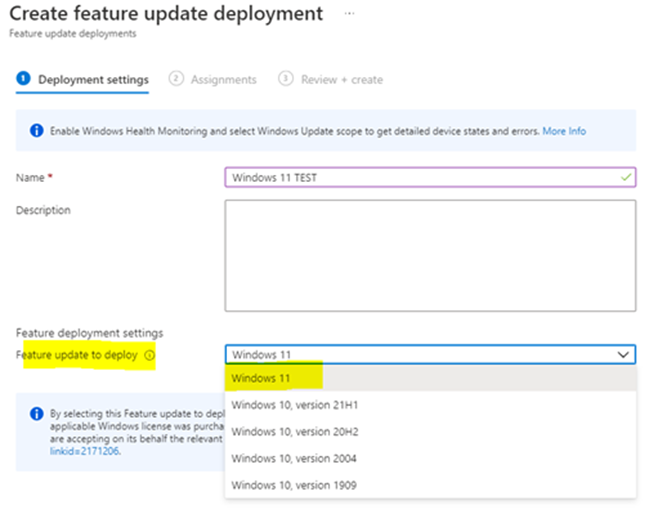Click the Feature update deployments breadcrumb

click(73, 34)
